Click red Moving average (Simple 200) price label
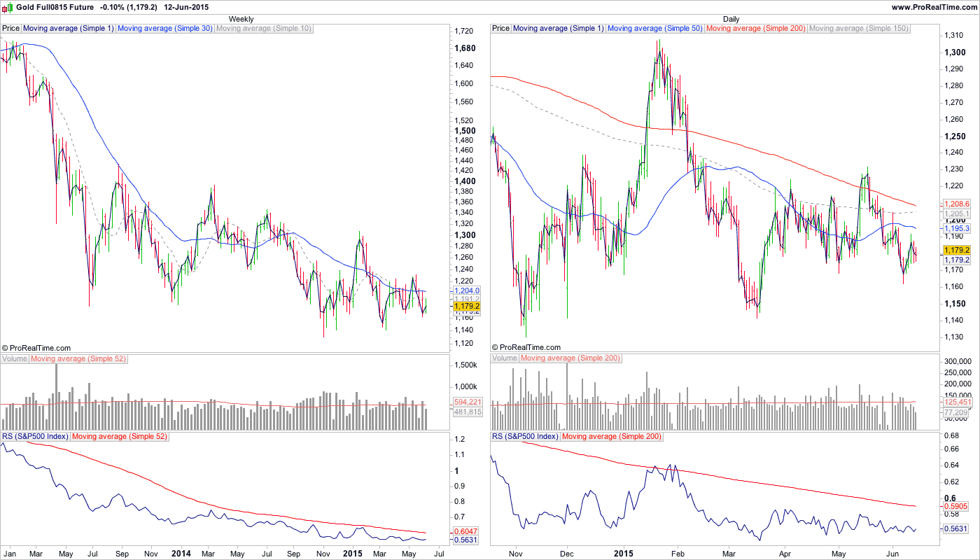 (756, 29)
